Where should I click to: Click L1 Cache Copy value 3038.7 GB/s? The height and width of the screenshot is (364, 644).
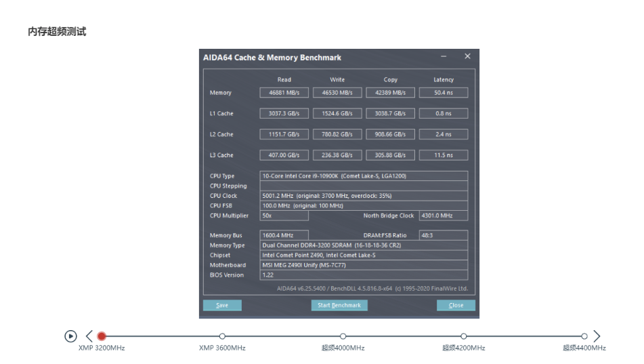390,113
